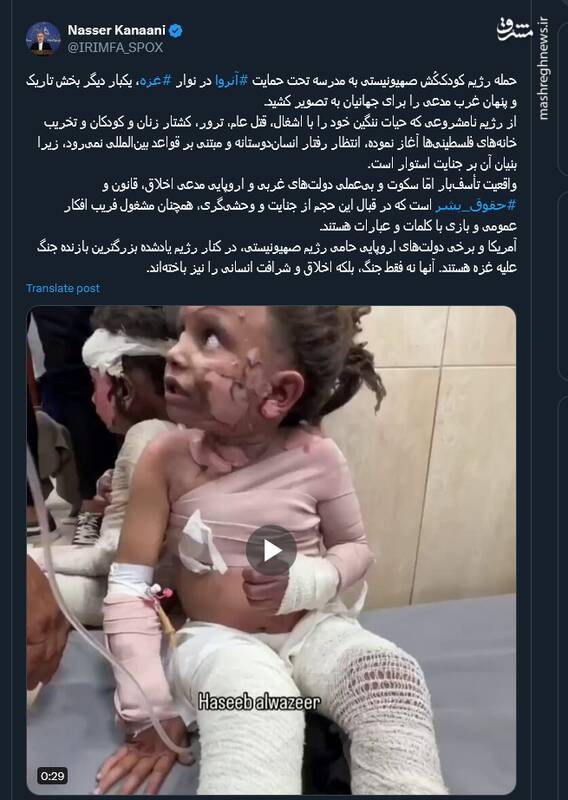Click the Translate post link
The height and width of the screenshot is (800, 568).
click(x=63, y=288)
